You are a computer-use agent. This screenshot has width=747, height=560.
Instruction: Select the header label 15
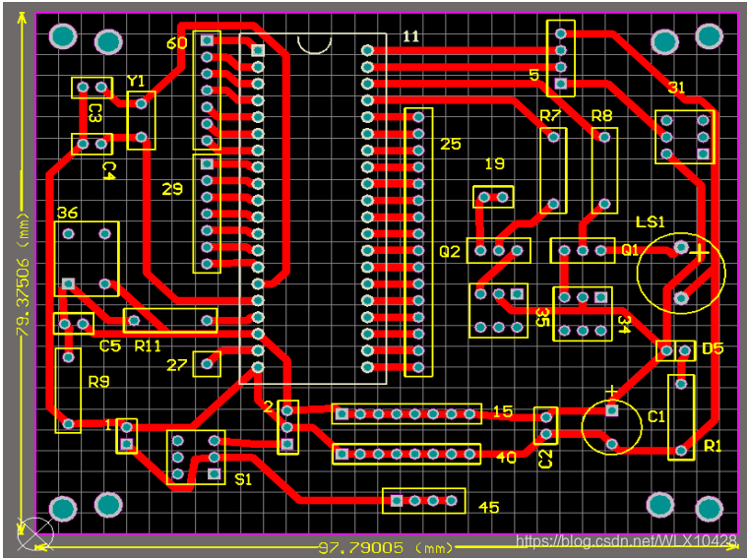pos(503,410)
